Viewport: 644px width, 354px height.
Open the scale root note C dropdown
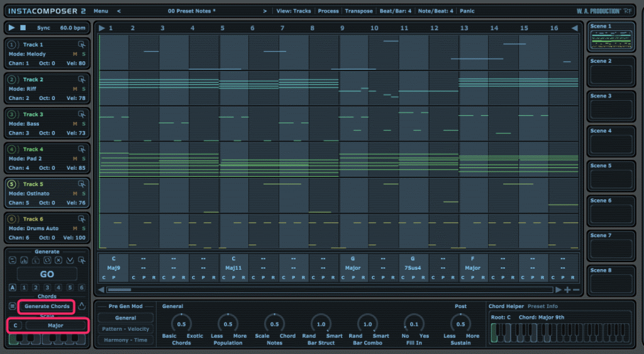pyautogui.click(x=15, y=326)
